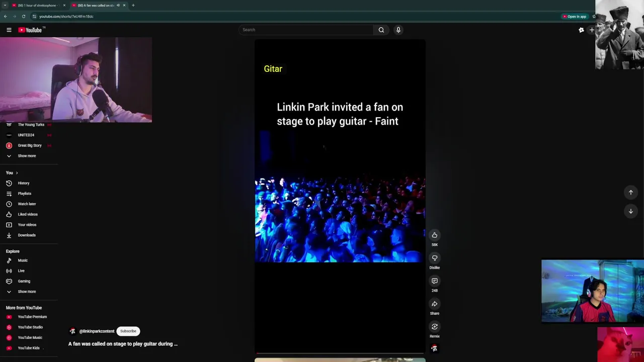Screen dimensions: 644x362
Task: Start voice search with microphone icon
Action: point(398,30)
